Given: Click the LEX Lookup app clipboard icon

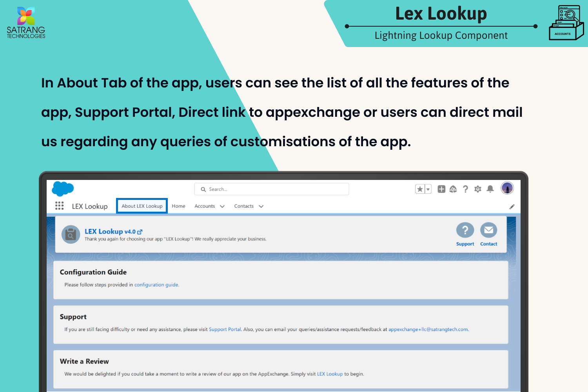Looking at the screenshot, I should tap(71, 234).
